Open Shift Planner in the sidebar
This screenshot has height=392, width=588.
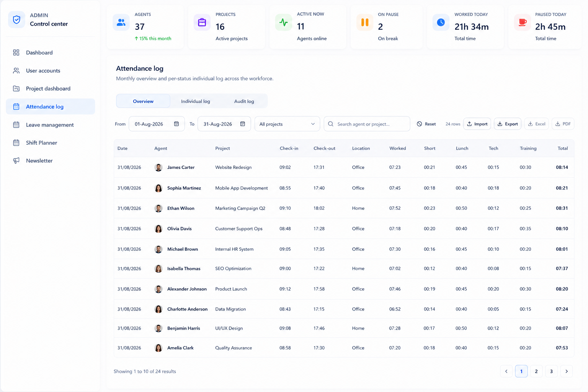(x=51, y=143)
